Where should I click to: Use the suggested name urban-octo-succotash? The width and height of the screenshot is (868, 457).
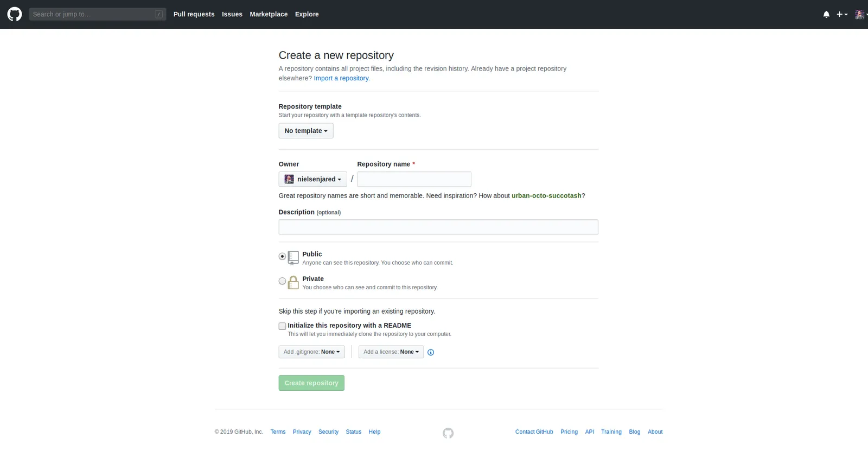546,196
